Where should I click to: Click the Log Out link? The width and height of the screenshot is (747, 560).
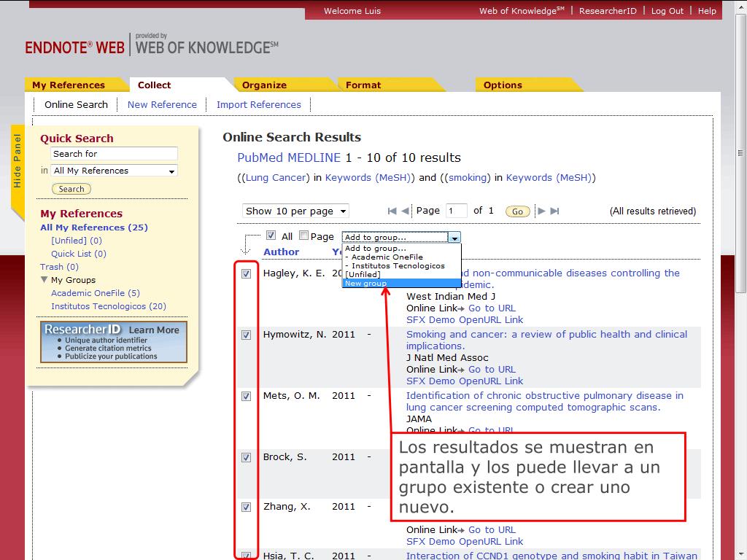coord(667,11)
